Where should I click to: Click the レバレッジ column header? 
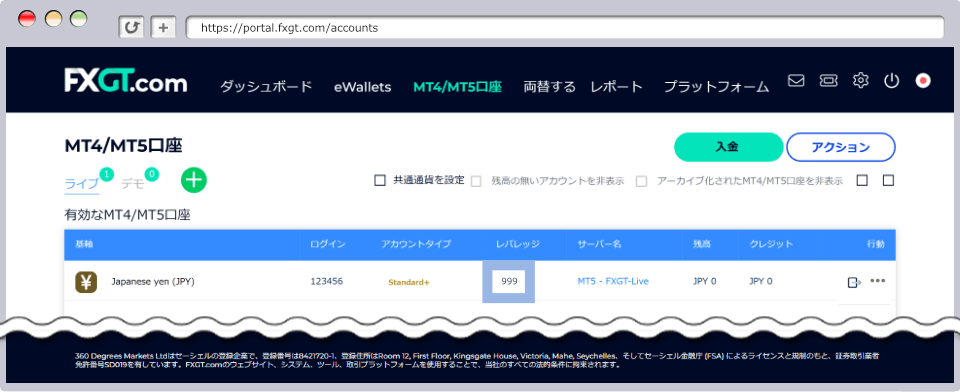[x=517, y=244]
